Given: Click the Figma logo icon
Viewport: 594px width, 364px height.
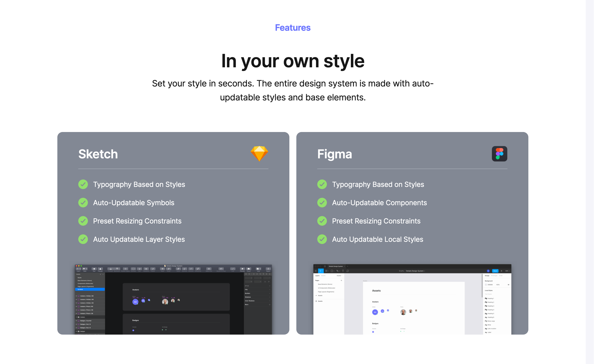Looking at the screenshot, I should pyautogui.click(x=500, y=154).
